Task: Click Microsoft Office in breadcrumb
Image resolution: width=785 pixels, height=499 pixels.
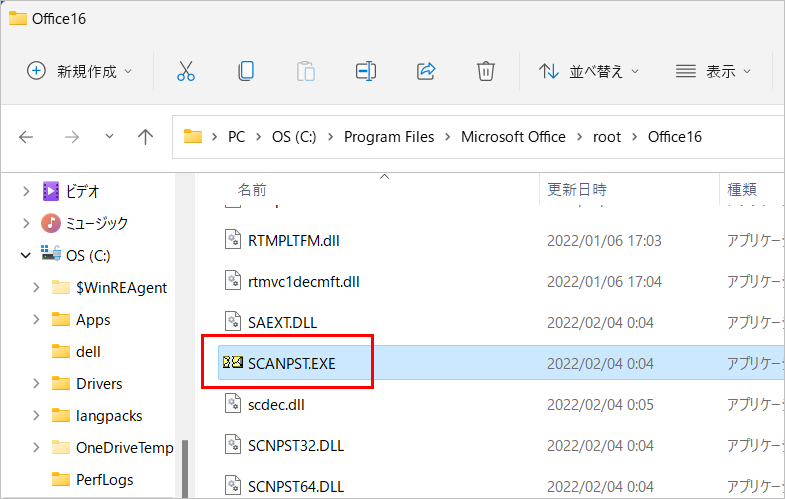Action: click(x=513, y=137)
